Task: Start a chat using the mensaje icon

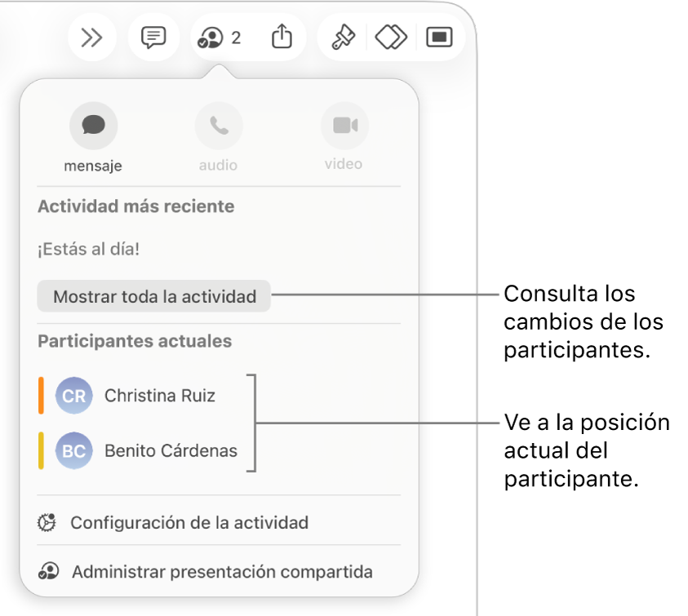Action: pyautogui.click(x=93, y=125)
